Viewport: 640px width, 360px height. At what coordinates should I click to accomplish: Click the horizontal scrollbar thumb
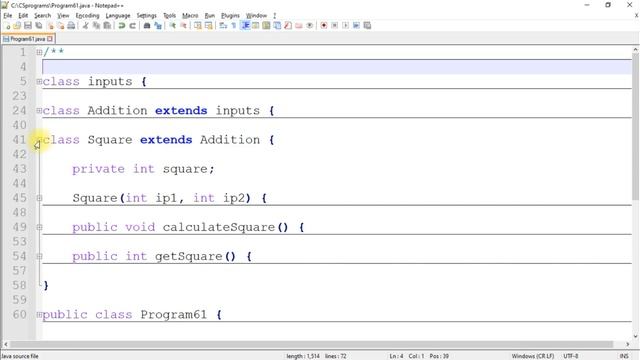[311, 344]
